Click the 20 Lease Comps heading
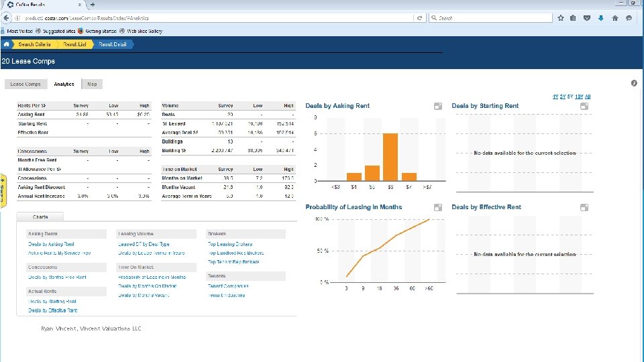Viewport: 644px width, 362px height. 28,61
